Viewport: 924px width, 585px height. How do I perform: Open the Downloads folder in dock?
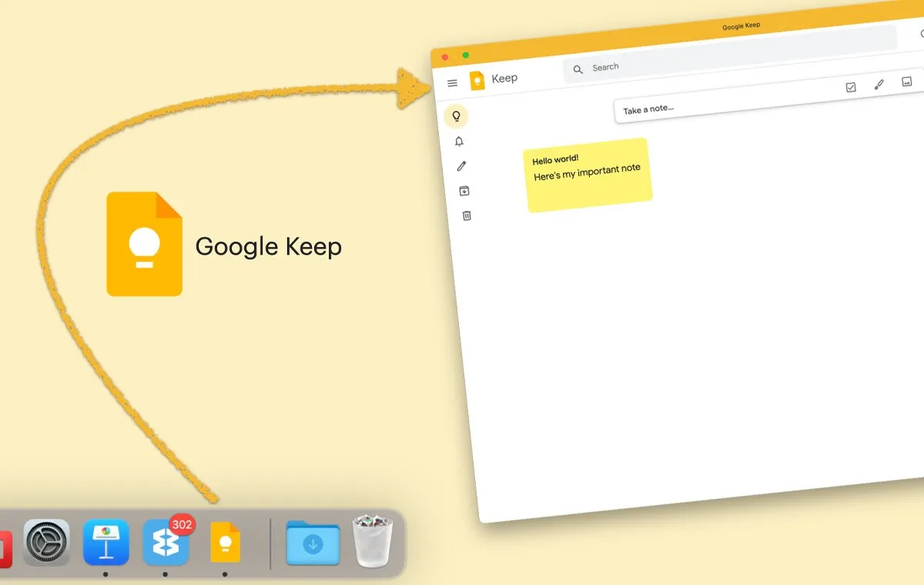point(313,543)
